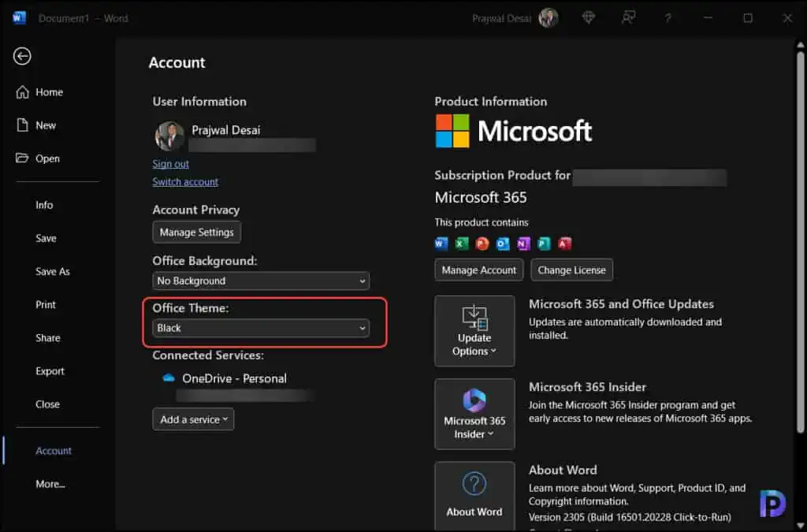Click the Manage Account button

click(x=478, y=270)
